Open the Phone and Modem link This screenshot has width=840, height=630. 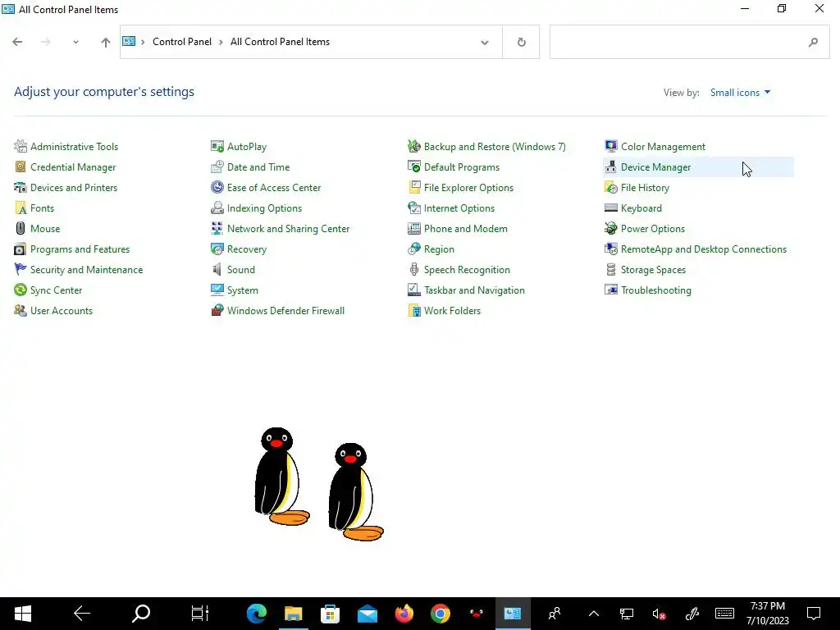(466, 229)
